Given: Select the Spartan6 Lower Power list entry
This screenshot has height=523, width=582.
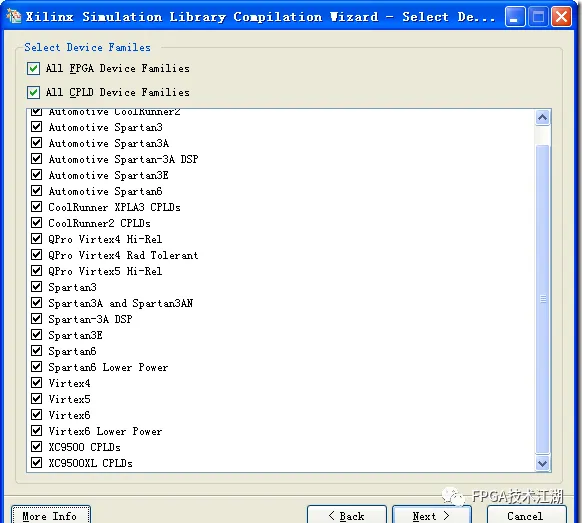Looking at the screenshot, I should point(108,367).
